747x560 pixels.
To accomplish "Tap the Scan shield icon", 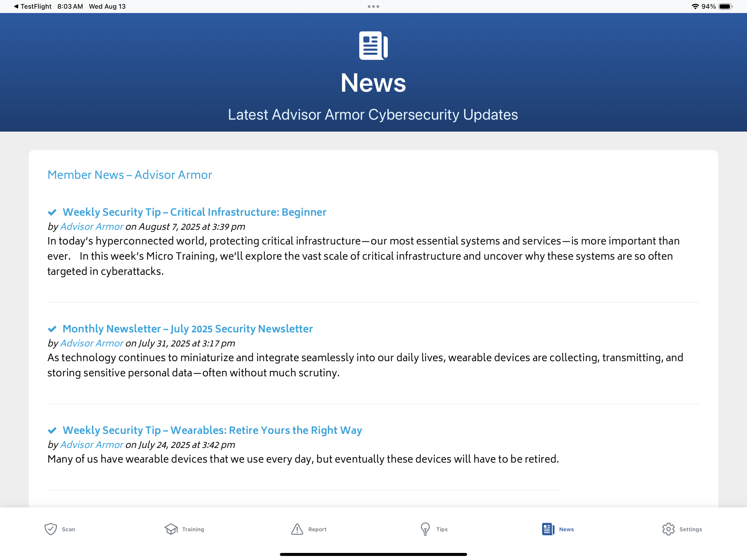I will (x=51, y=529).
